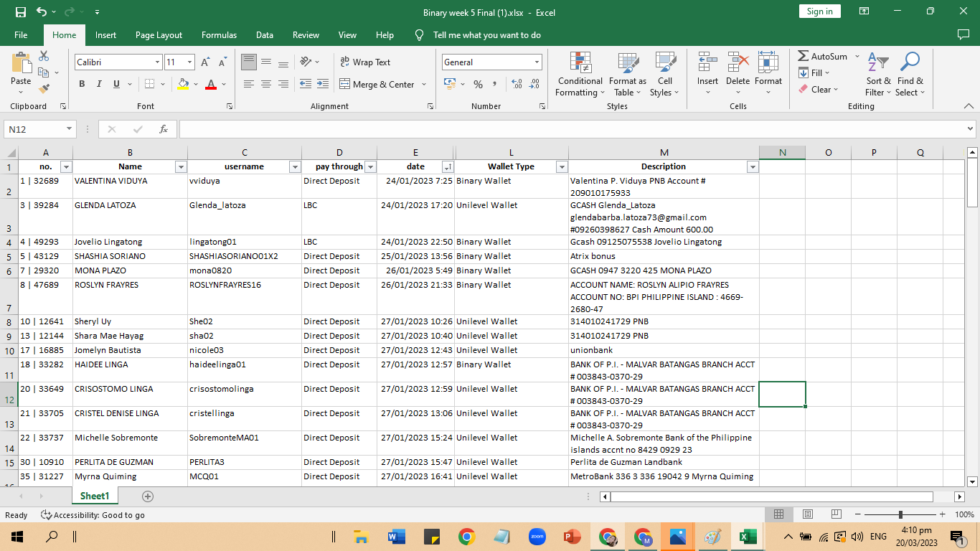This screenshot has width=980, height=551.
Task: Toggle Wrap Text
Action: [x=365, y=62]
